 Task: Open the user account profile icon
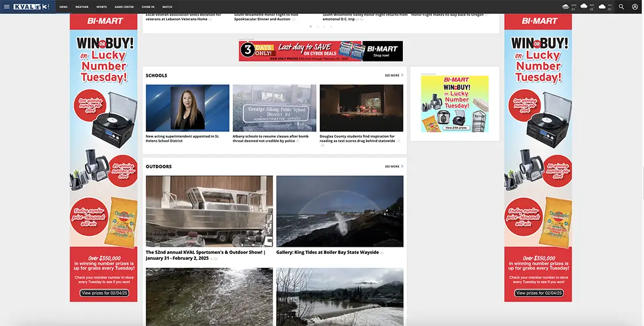(635, 6)
